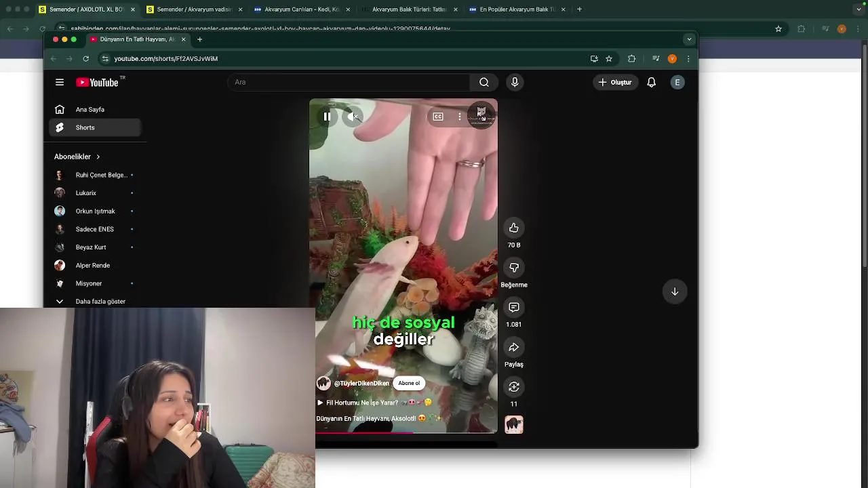The width and height of the screenshot is (868, 488).
Task: Bookmark the YouTube page with star
Action: coord(609,59)
